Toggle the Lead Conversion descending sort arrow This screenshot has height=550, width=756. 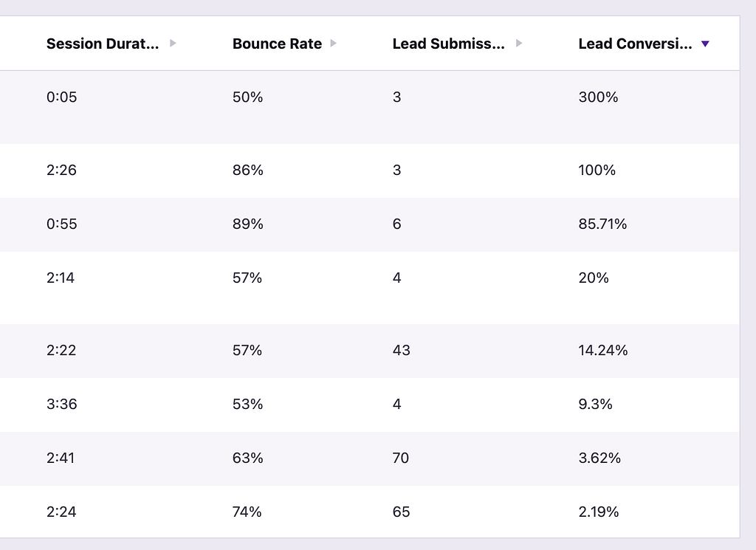tap(705, 44)
